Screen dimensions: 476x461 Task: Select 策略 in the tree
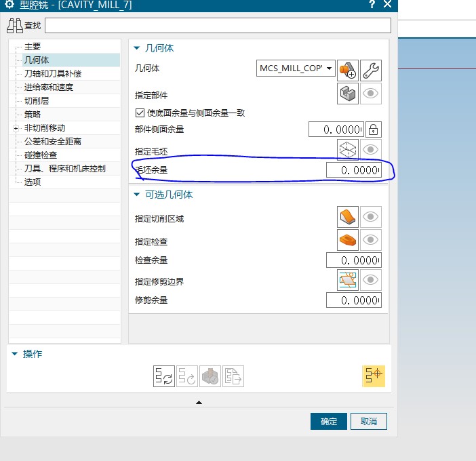click(x=33, y=115)
